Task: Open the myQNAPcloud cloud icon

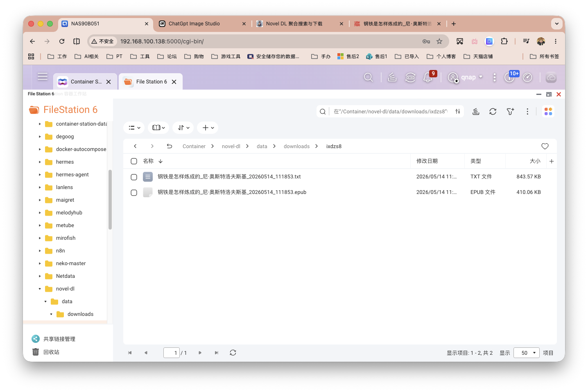Action: coord(551,77)
